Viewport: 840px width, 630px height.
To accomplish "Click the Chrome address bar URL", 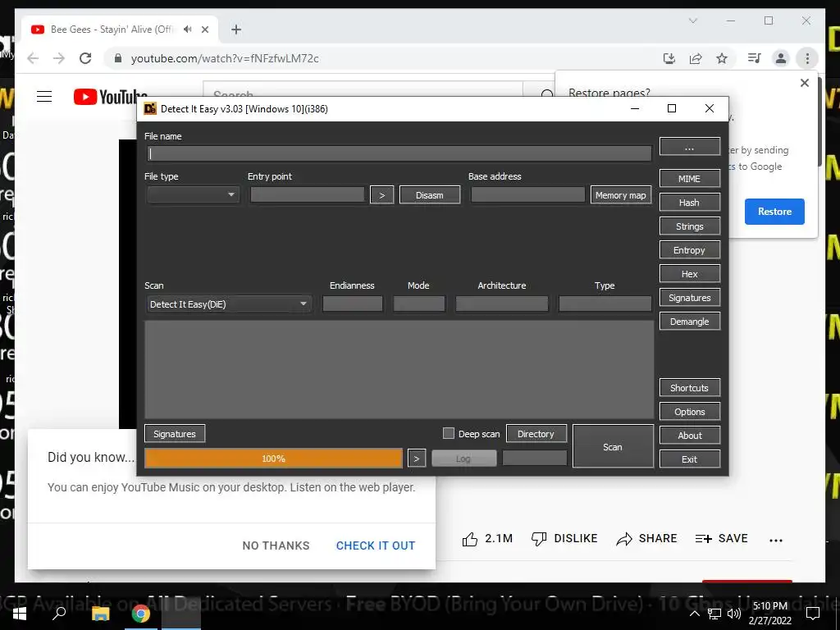I will pyautogui.click(x=225, y=58).
